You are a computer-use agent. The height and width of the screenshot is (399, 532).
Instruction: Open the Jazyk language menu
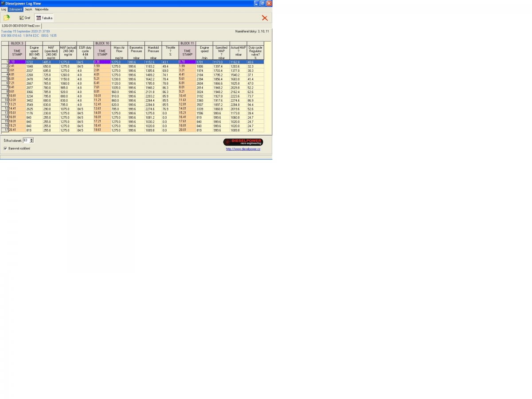point(28,9)
